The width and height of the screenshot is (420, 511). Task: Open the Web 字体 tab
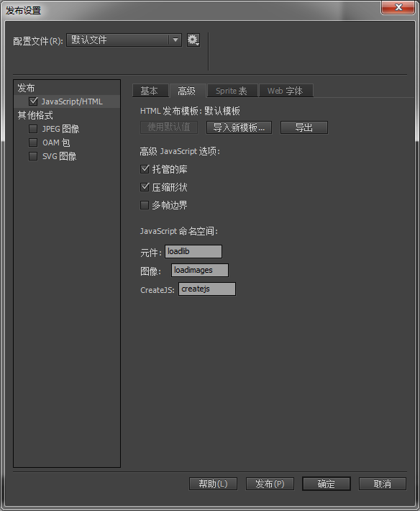coord(286,91)
